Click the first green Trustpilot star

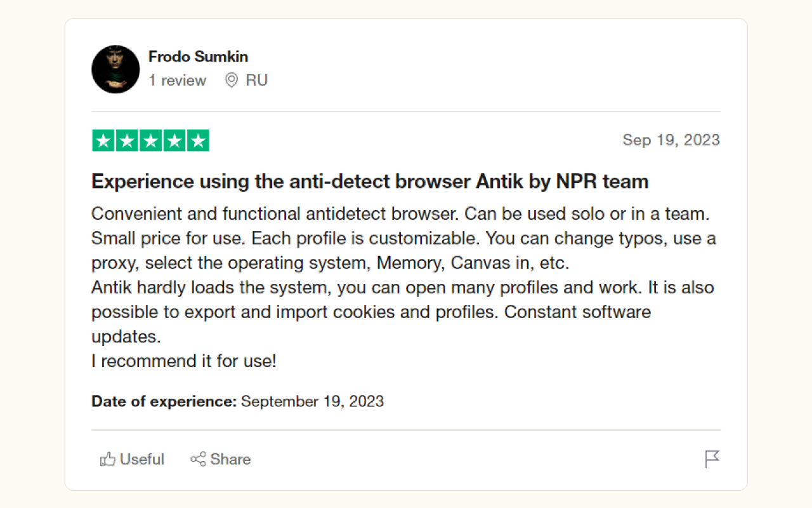103,140
